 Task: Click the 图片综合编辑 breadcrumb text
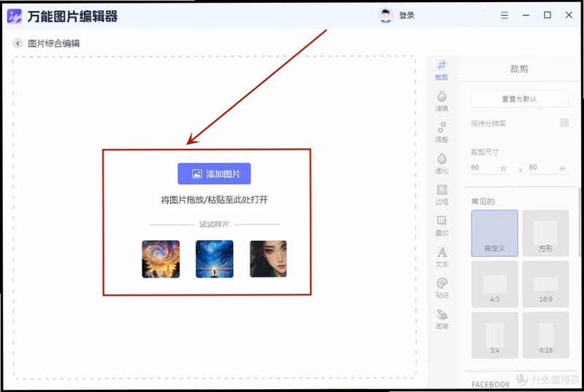[53, 43]
